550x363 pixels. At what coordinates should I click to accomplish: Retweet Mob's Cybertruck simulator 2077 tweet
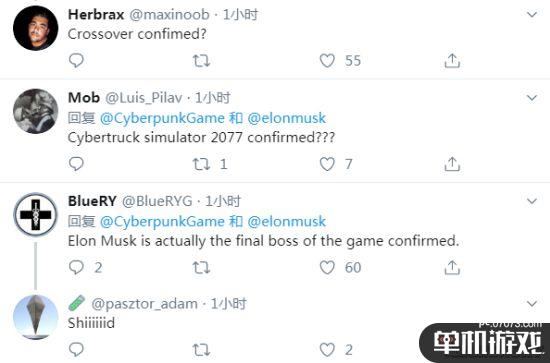(201, 164)
